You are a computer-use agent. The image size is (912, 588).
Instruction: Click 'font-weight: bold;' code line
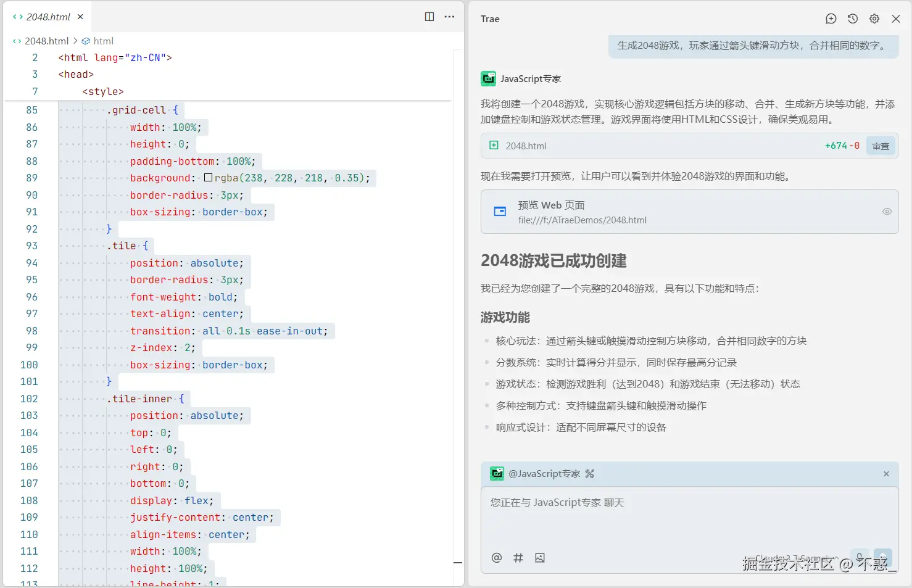[183, 297]
